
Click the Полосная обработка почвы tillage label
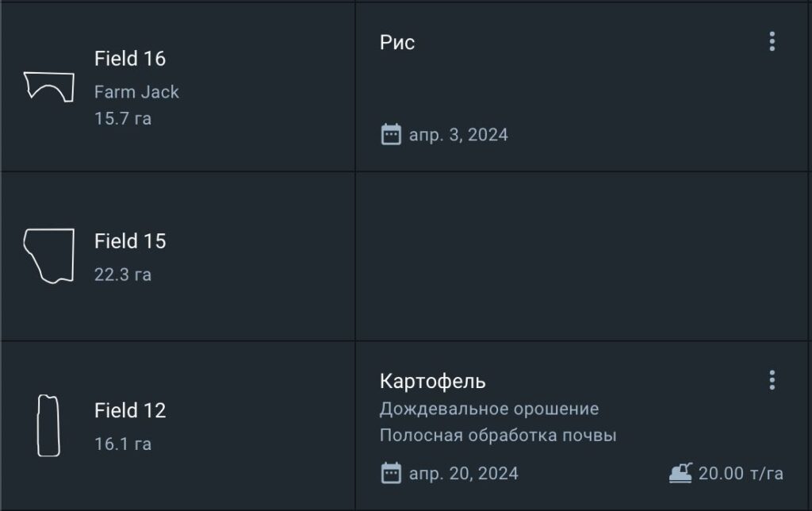click(497, 436)
